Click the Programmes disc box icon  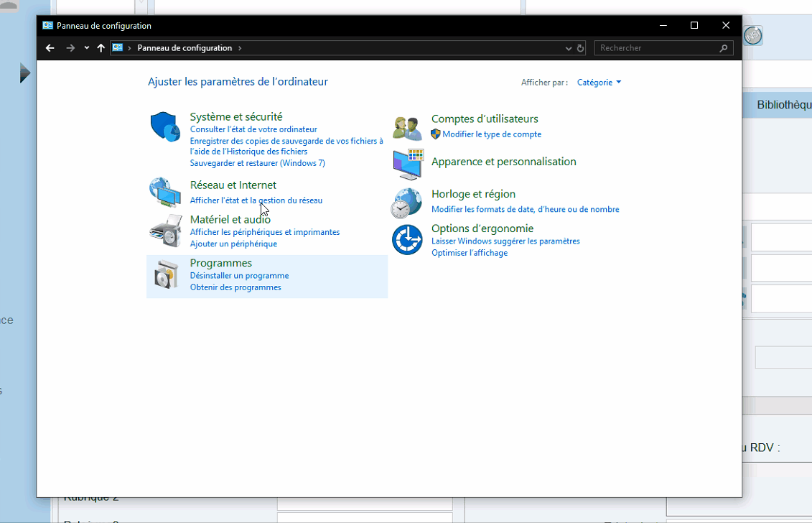(166, 274)
